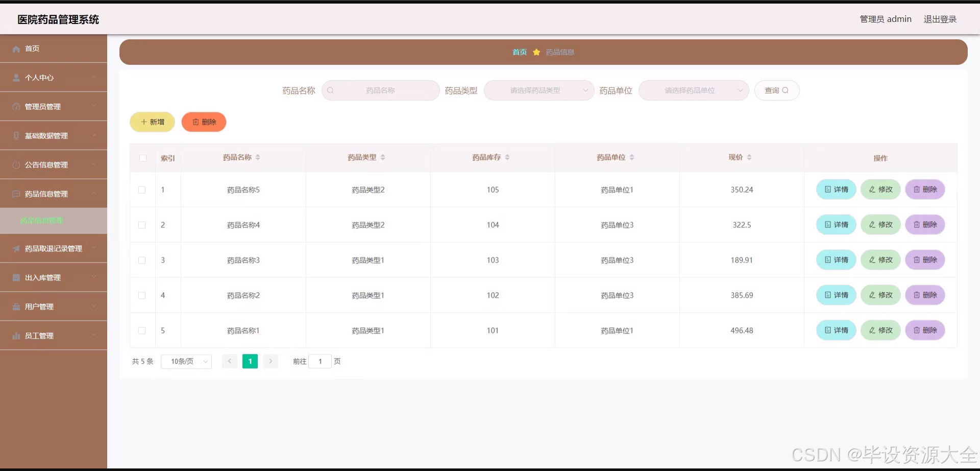The width and height of the screenshot is (980, 471).
Task: Click the icon beside 用户管理
Action: pyautogui.click(x=16, y=307)
